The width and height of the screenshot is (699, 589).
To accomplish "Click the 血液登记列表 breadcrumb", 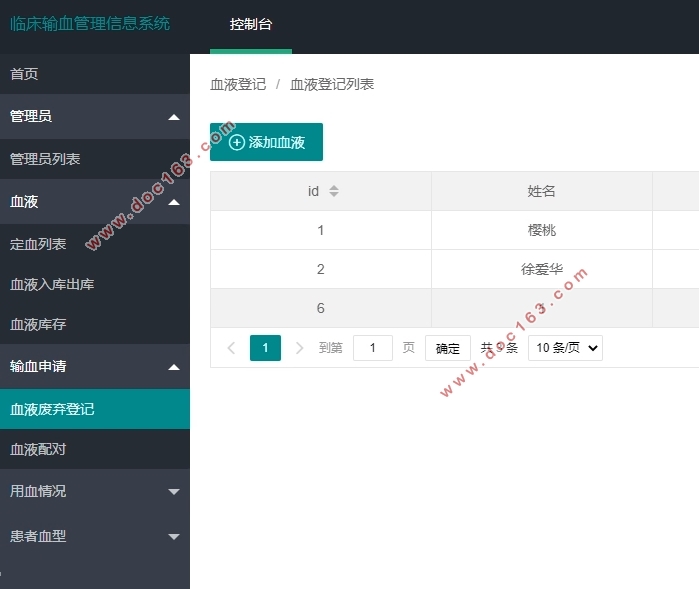I will (332, 84).
